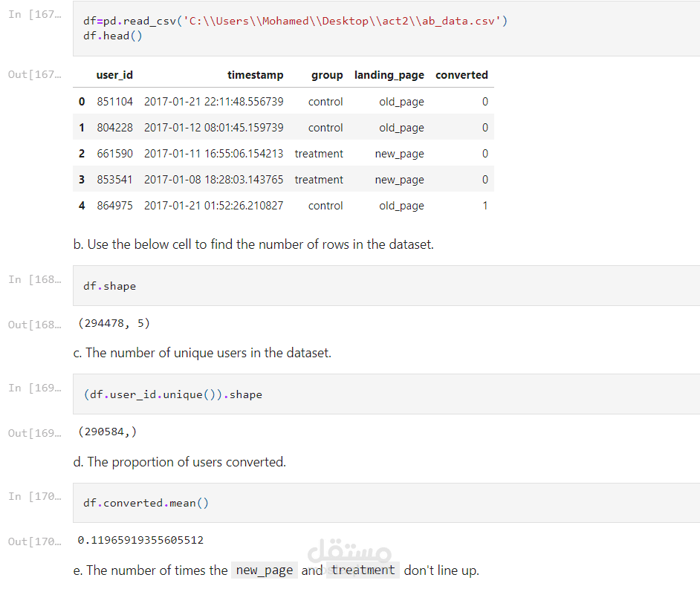Click timestamp 2017-01-21 01:52:26.210827
The image size is (700, 589).
214,206
